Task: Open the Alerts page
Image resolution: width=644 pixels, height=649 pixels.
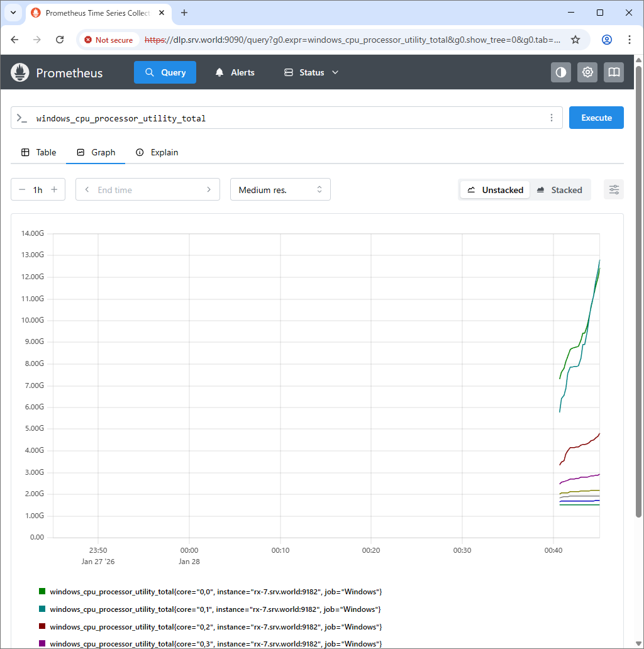Action: (x=235, y=72)
